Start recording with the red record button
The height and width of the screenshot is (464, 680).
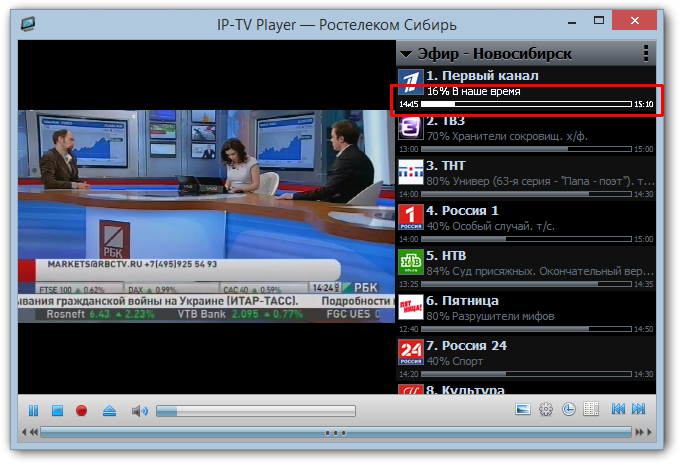tap(82, 410)
